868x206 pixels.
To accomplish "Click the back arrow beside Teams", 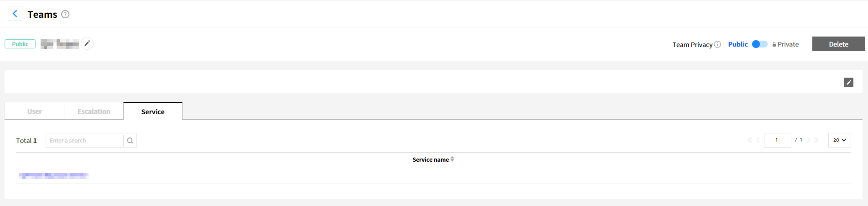I will click(x=15, y=14).
